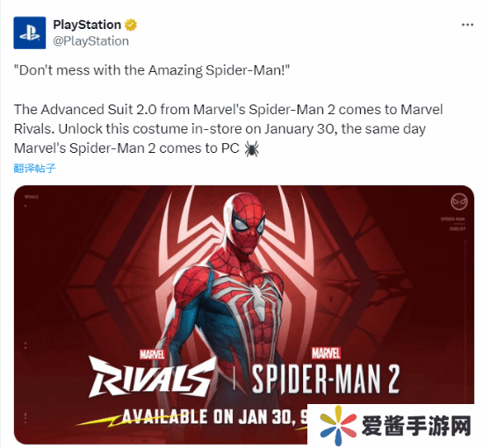Viewport: 483px width, 448px height.
Task: Open the Spider-Man promotional image
Action: tap(243, 314)
